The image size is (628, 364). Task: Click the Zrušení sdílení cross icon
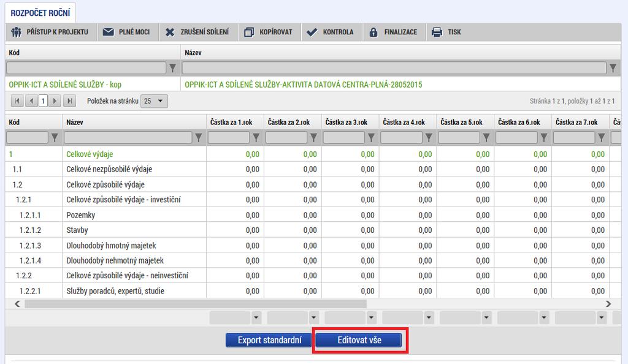(x=170, y=32)
